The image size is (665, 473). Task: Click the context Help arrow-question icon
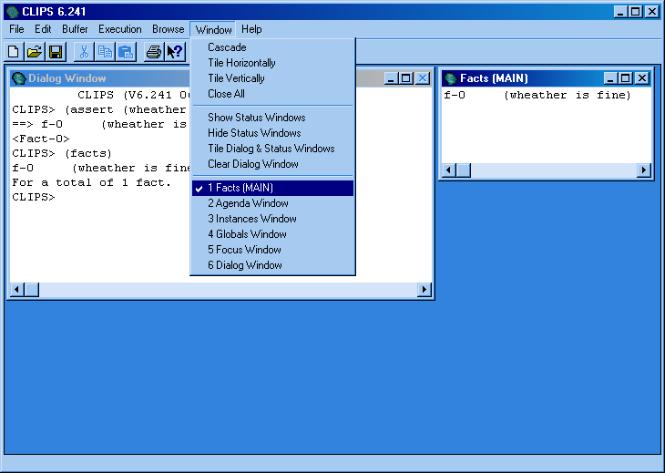tap(175, 52)
